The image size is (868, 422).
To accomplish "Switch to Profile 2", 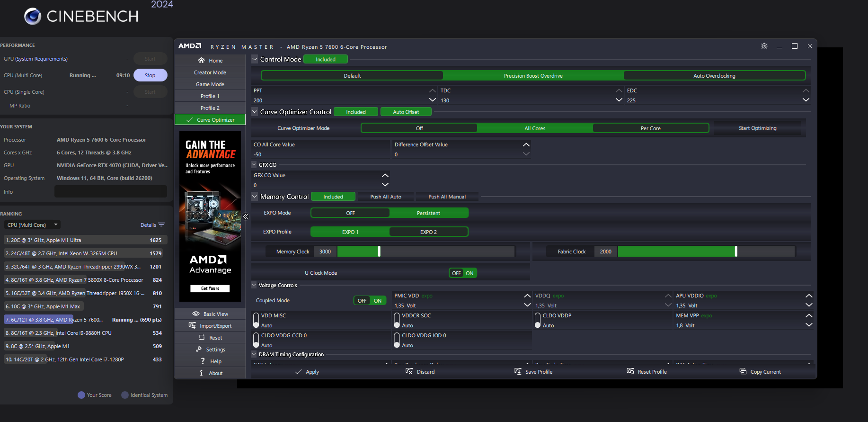I will 210,108.
